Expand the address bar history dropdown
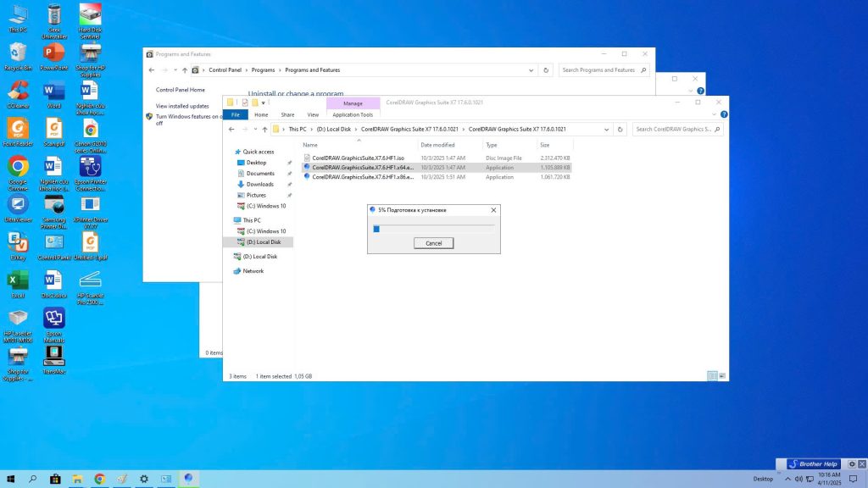868x488 pixels. click(x=606, y=130)
